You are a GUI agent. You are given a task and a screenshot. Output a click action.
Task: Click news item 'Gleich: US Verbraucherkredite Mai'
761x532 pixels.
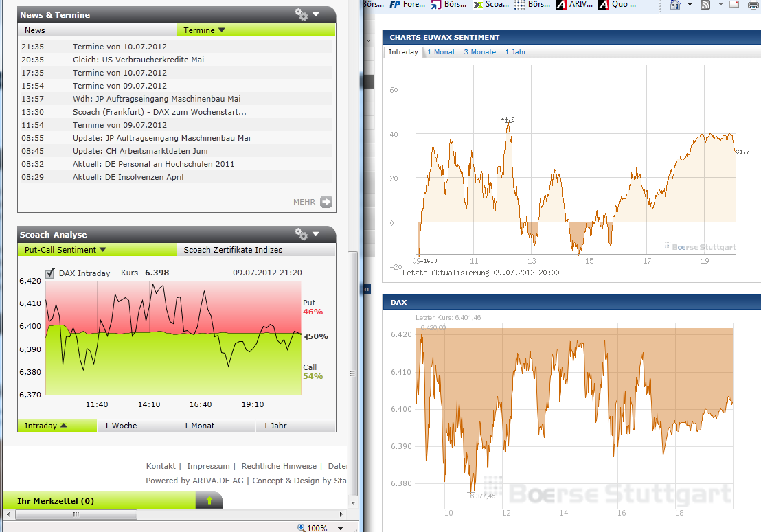[138, 60]
